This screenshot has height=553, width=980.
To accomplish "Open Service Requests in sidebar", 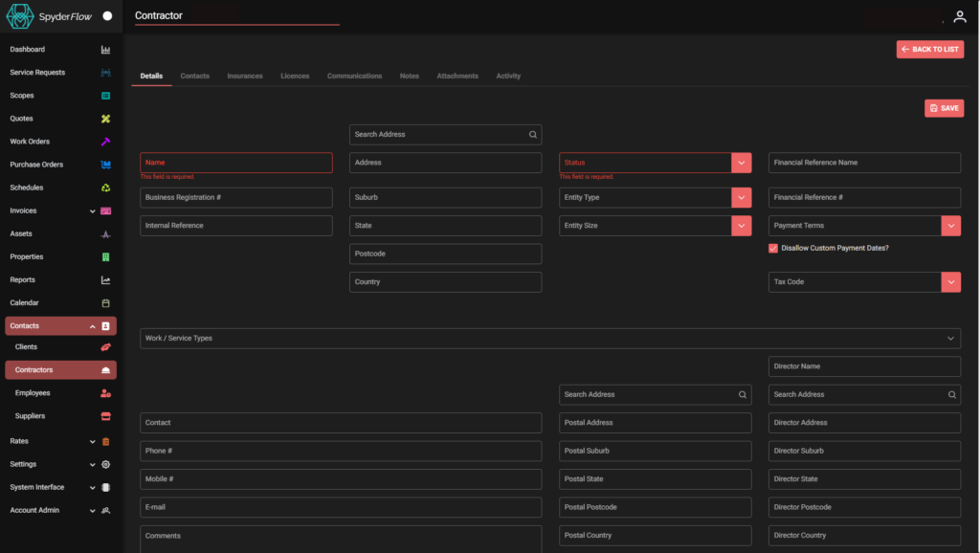I will pyautogui.click(x=37, y=73).
